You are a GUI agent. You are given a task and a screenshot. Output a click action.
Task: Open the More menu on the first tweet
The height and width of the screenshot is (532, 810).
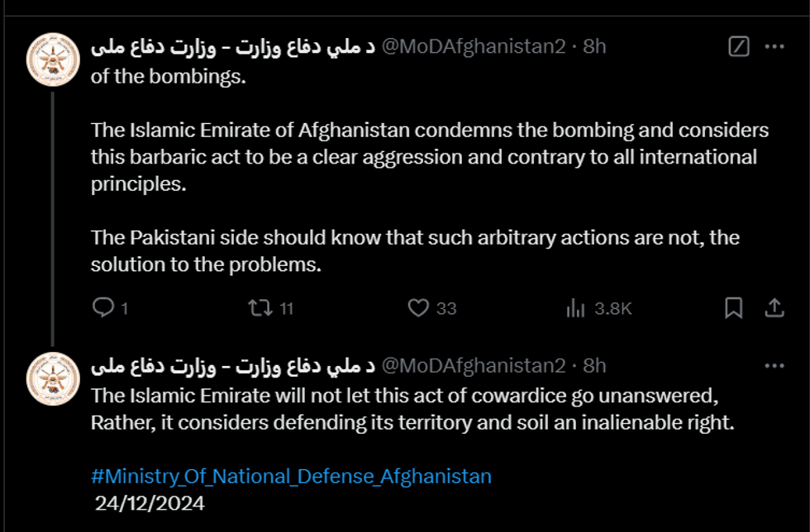pos(774,46)
